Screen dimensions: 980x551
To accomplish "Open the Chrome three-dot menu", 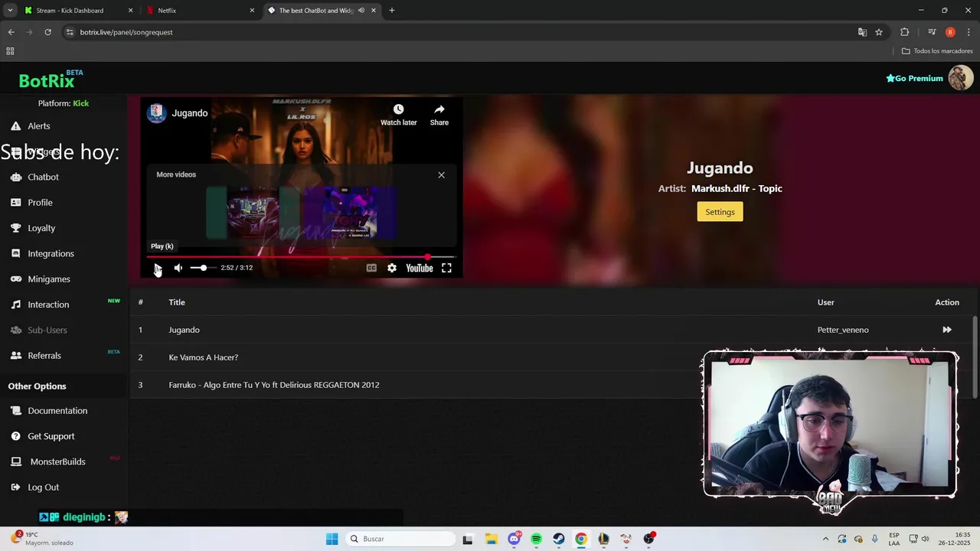I will click(x=969, y=32).
